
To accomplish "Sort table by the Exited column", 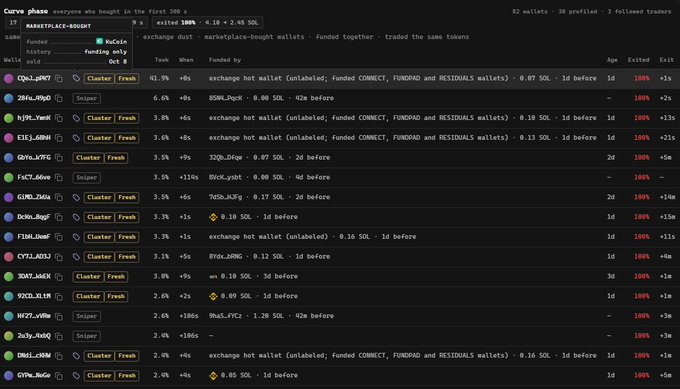I will pos(638,60).
